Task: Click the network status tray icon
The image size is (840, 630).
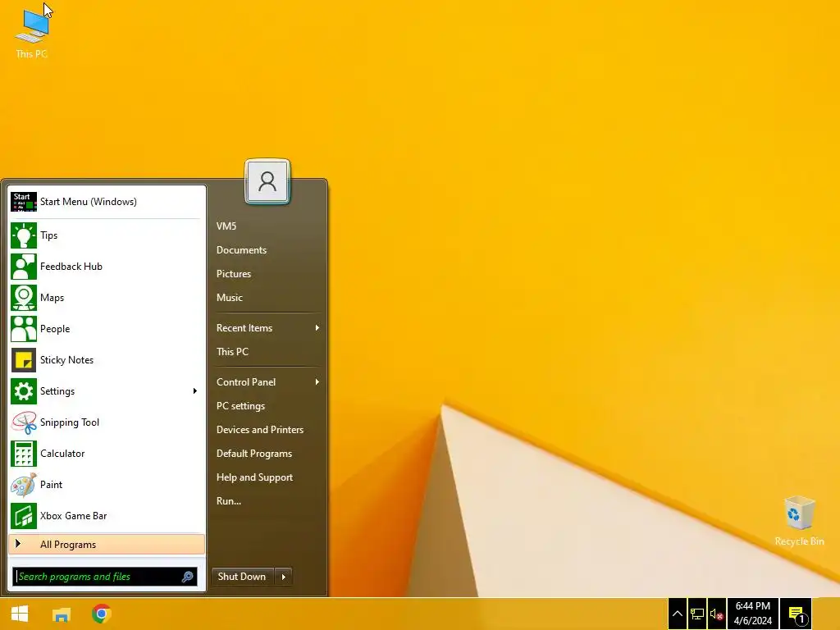Action: tap(697, 614)
